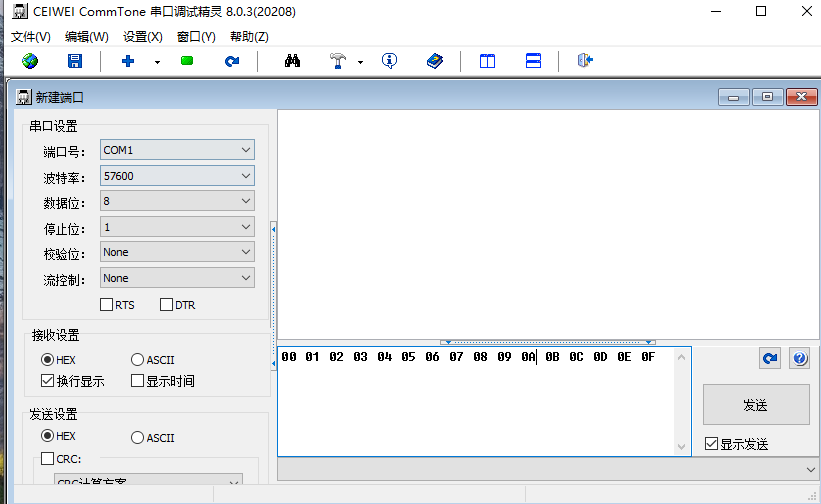
Task: Minimize the 新建端口 child window
Action: 734,97
